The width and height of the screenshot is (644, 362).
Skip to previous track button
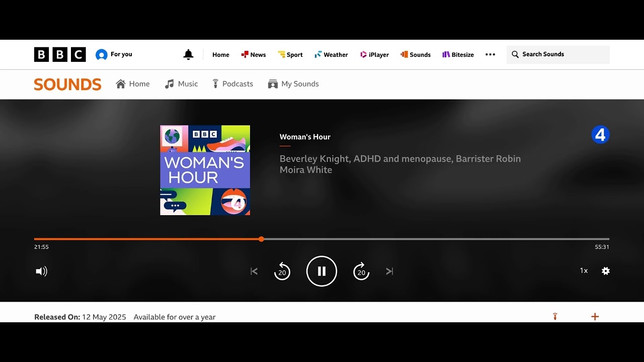tap(254, 271)
